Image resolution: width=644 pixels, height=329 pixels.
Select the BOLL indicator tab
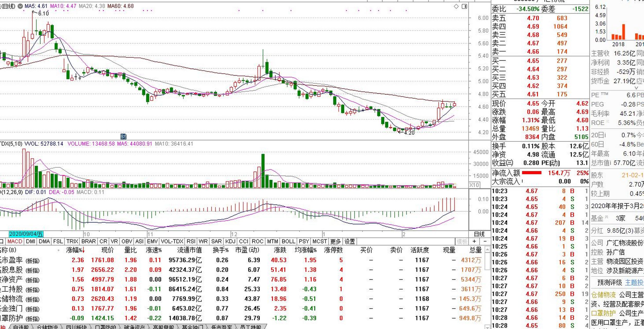point(288,241)
